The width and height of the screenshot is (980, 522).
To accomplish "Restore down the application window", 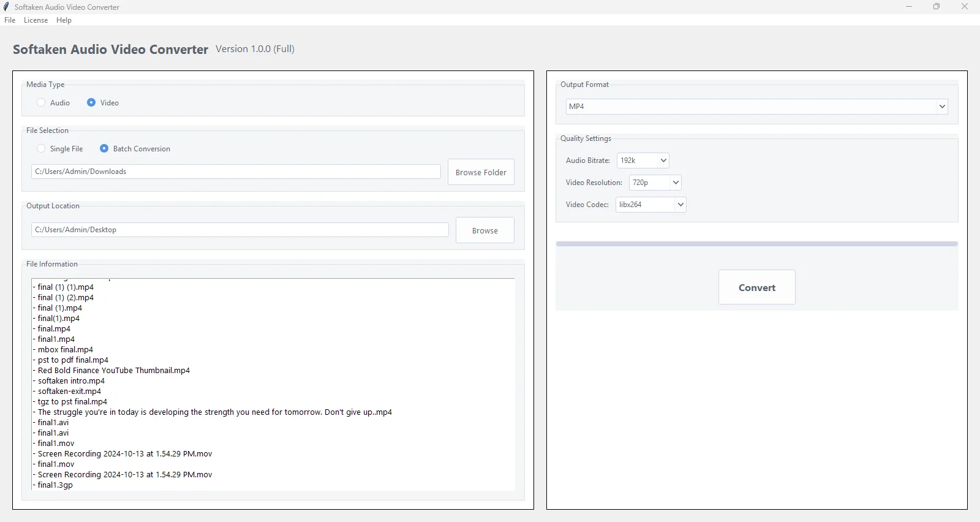I will (x=937, y=7).
